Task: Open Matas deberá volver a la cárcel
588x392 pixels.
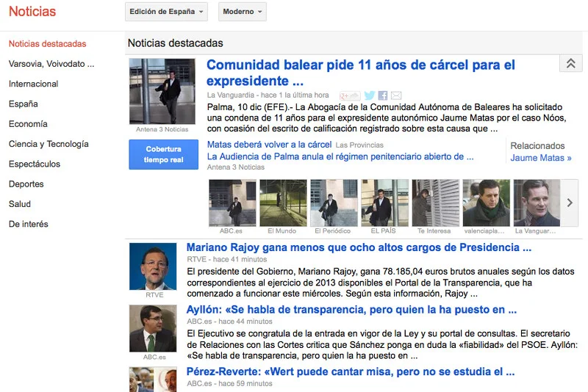Action: click(x=269, y=145)
